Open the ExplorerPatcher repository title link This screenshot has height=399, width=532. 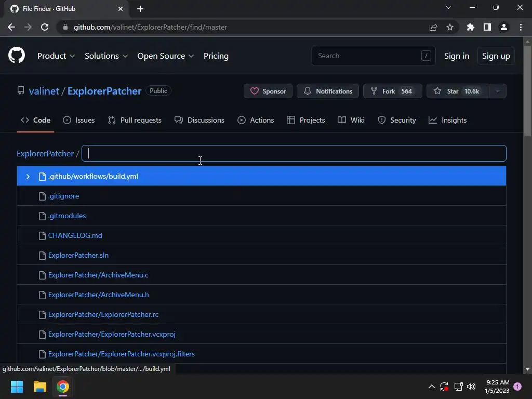pyautogui.click(x=104, y=91)
